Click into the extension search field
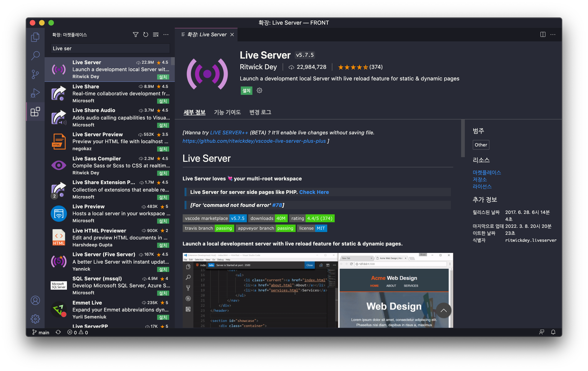 click(110, 48)
